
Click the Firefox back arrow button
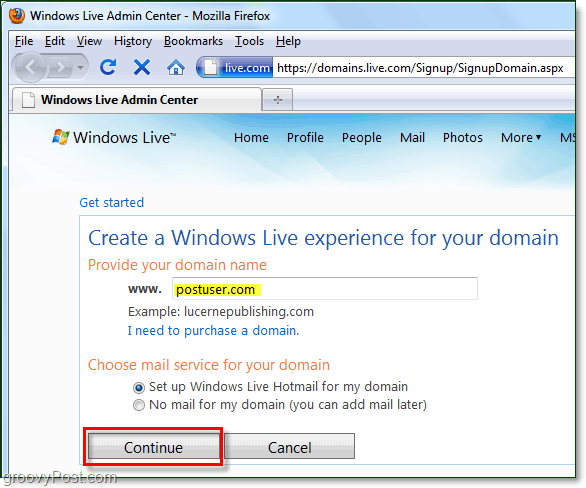point(31,68)
